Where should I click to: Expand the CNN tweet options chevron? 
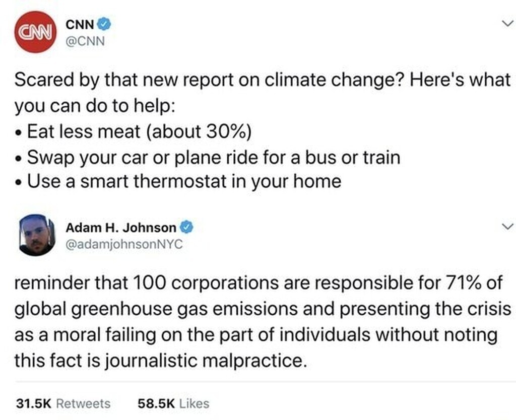(507, 23)
